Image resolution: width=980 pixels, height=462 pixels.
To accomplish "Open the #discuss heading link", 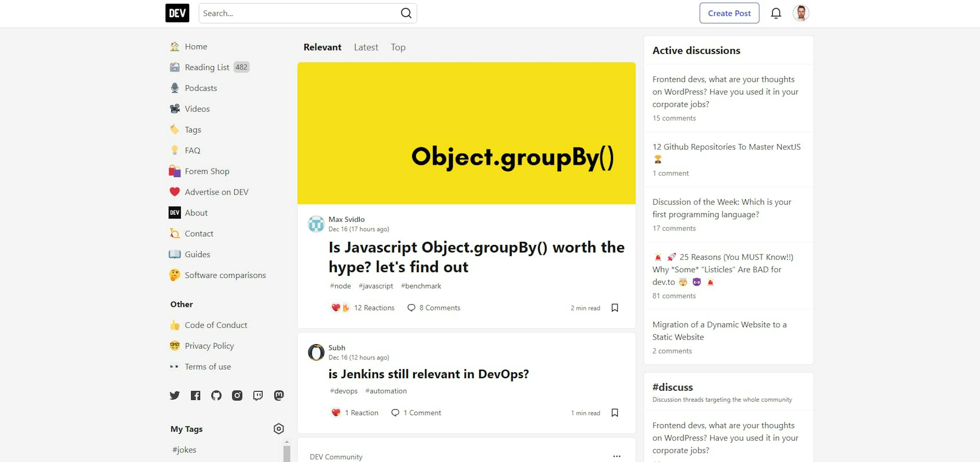I will pos(673,387).
